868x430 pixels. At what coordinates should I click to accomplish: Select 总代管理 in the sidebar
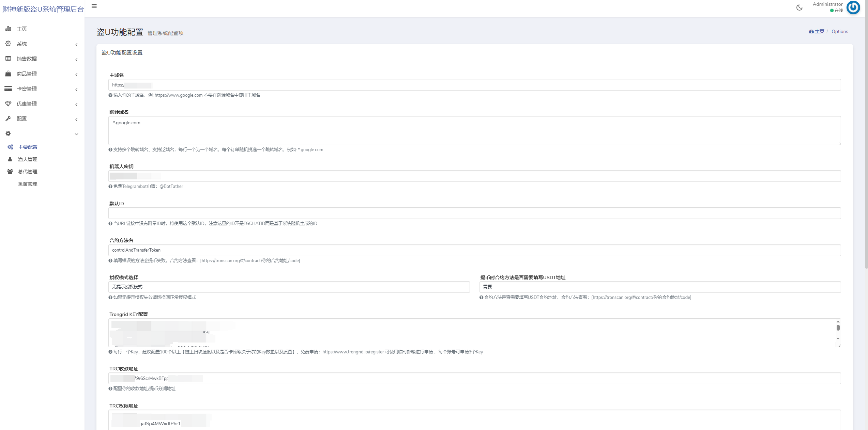pos(28,172)
